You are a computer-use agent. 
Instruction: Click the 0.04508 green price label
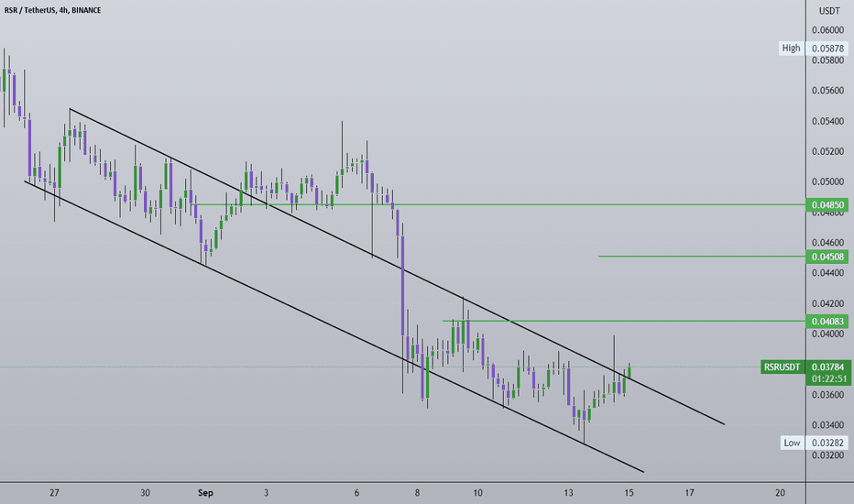(827, 257)
